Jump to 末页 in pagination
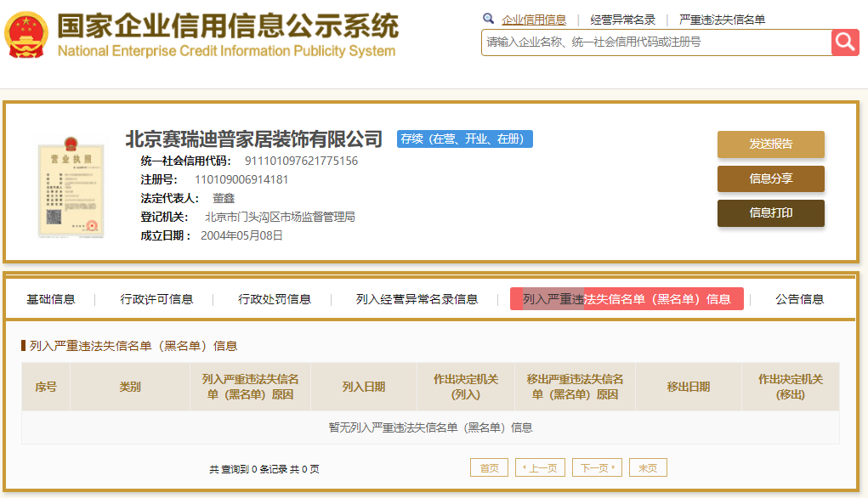 pyautogui.click(x=648, y=467)
